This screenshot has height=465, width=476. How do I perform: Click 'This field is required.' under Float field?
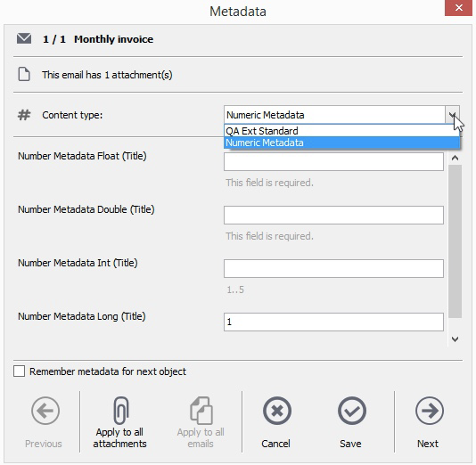pyautogui.click(x=269, y=183)
